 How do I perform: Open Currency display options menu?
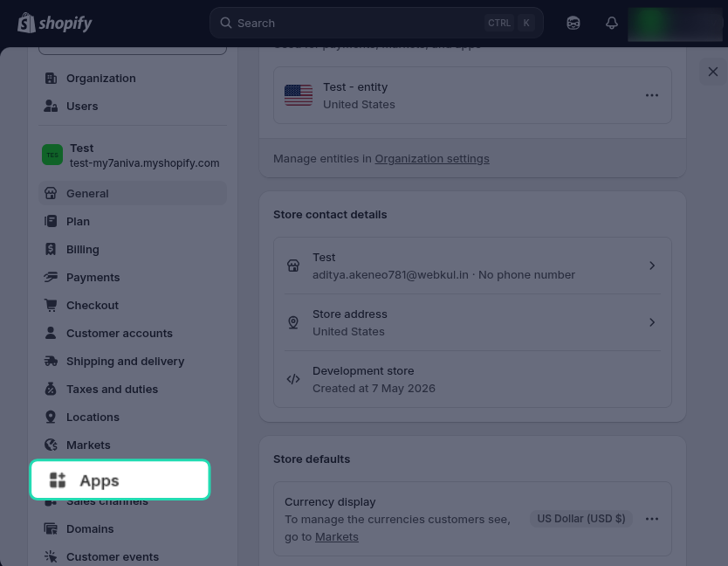tap(651, 519)
